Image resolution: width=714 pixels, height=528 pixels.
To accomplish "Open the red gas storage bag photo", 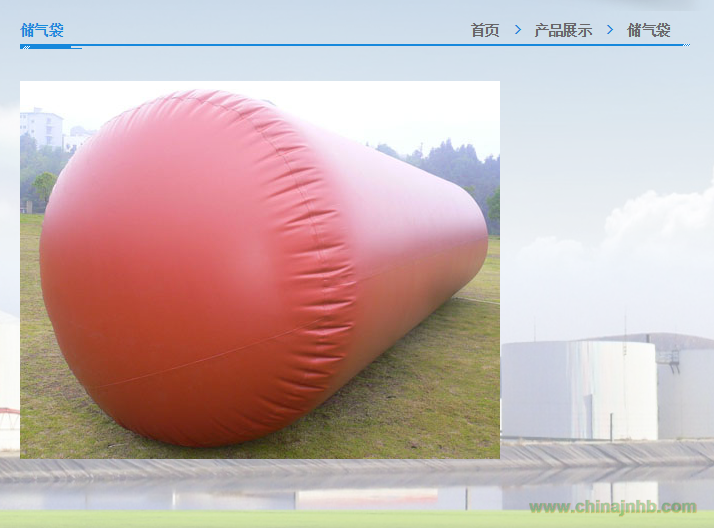I will 260,269.
